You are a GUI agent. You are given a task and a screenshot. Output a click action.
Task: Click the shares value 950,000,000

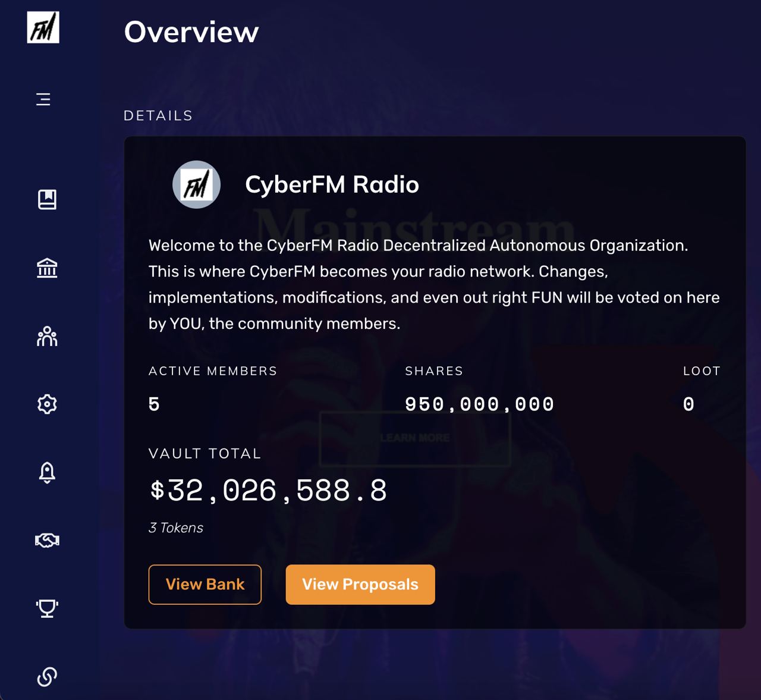(x=480, y=404)
